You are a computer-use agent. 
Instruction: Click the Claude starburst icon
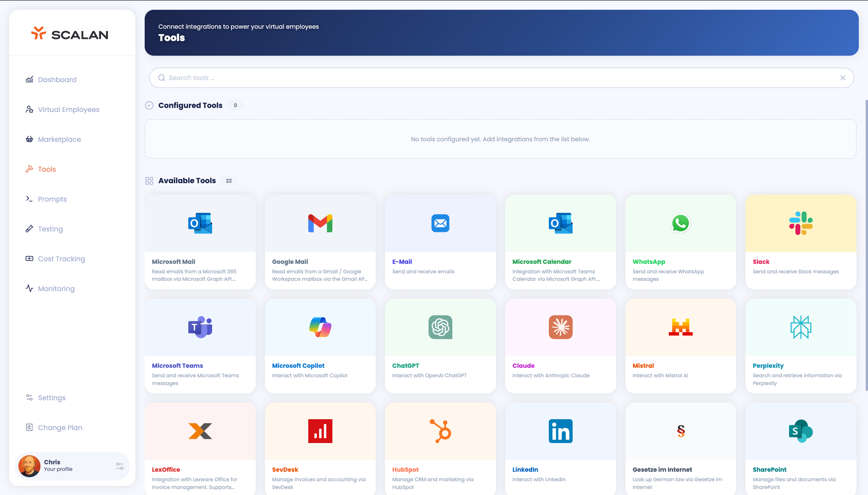(x=560, y=327)
